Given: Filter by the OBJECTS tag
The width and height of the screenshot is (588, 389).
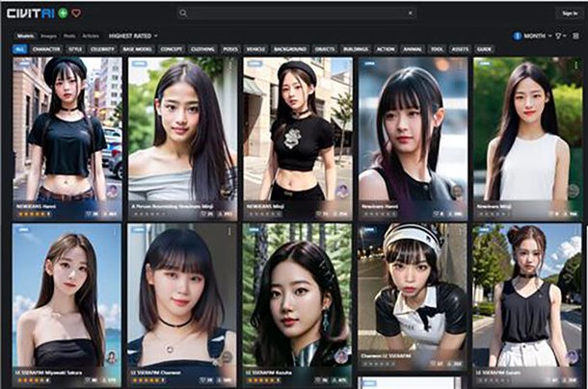Looking at the screenshot, I should [325, 49].
